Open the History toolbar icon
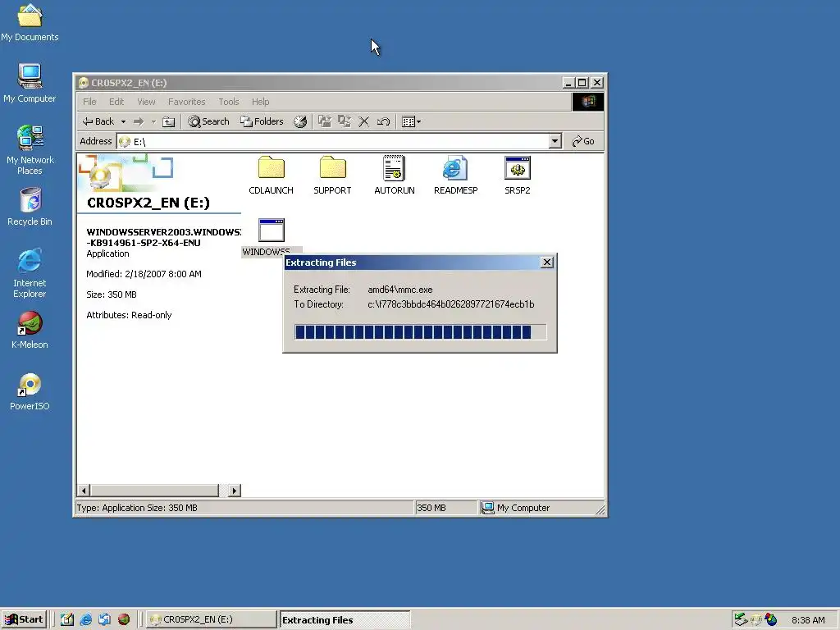The image size is (840, 630). click(300, 121)
